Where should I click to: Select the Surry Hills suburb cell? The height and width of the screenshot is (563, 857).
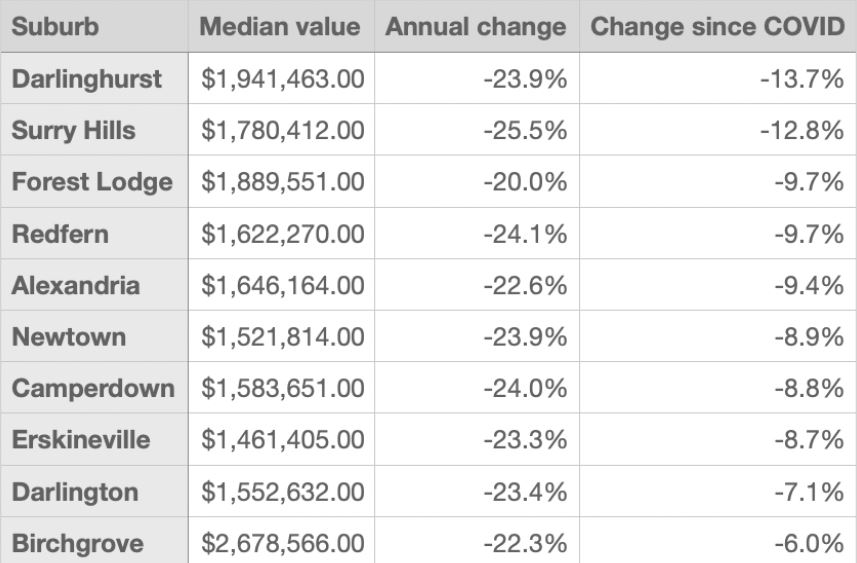point(73,131)
